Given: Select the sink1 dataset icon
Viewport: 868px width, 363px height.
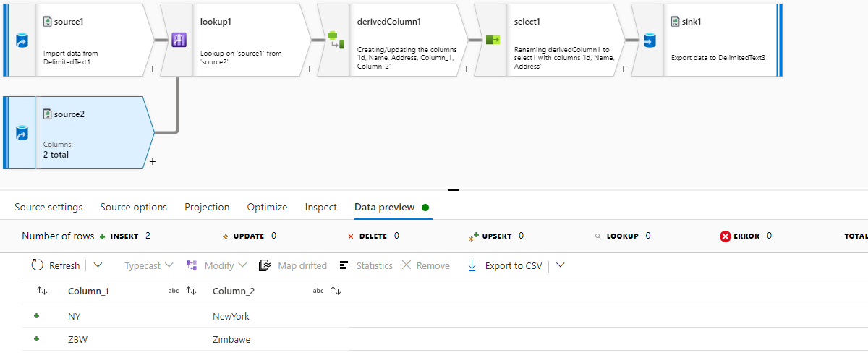Looking at the screenshot, I should tap(650, 40).
